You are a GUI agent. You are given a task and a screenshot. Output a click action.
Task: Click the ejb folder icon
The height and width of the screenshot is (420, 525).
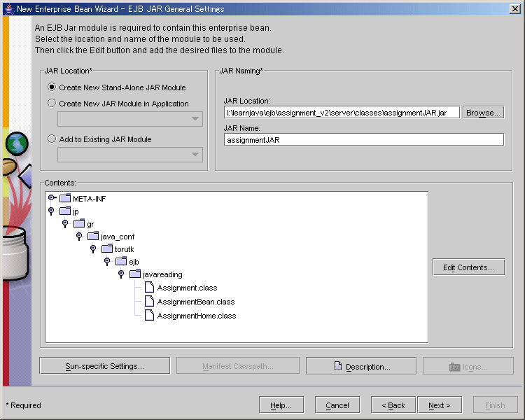121,261
